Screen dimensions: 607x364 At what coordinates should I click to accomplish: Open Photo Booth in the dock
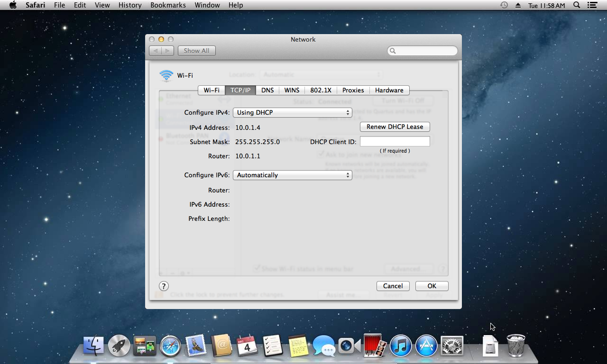[x=375, y=346]
